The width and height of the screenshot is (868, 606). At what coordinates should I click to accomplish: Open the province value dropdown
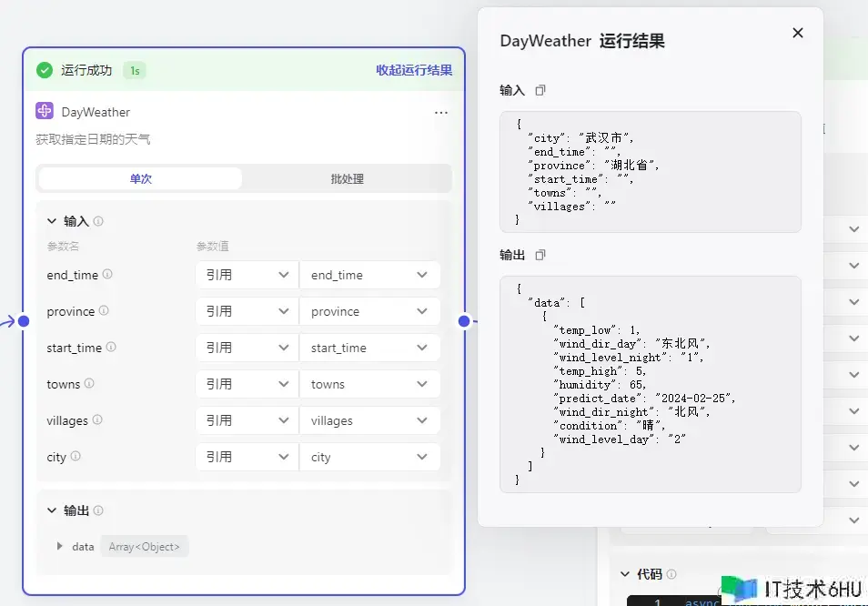[369, 311]
